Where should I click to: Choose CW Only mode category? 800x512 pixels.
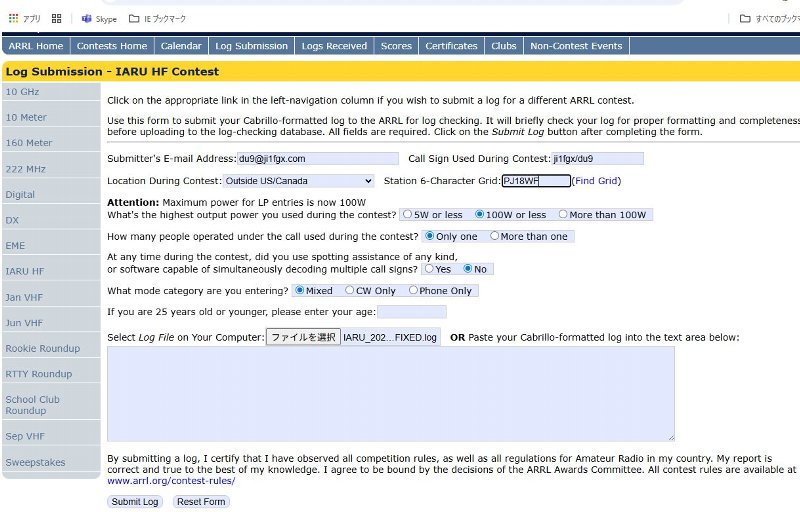click(x=349, y=290)
